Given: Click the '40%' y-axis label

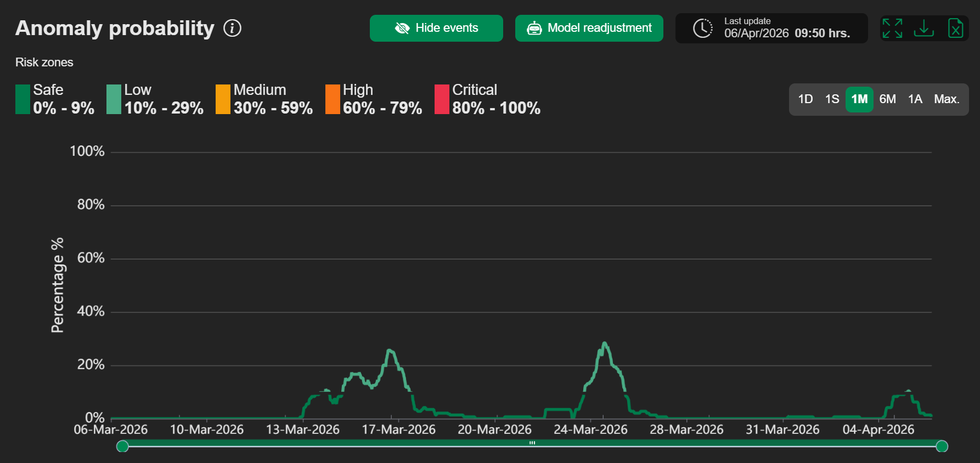Looking at the screenshot, I should (x=91, y=311).
